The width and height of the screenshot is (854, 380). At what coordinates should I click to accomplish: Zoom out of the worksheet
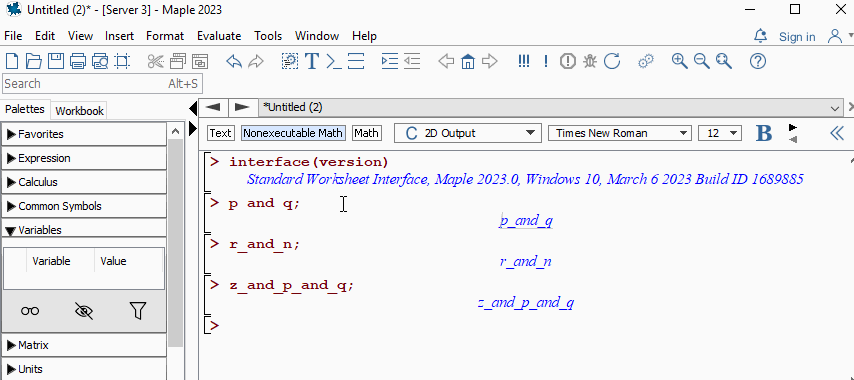tap(702, 61)
